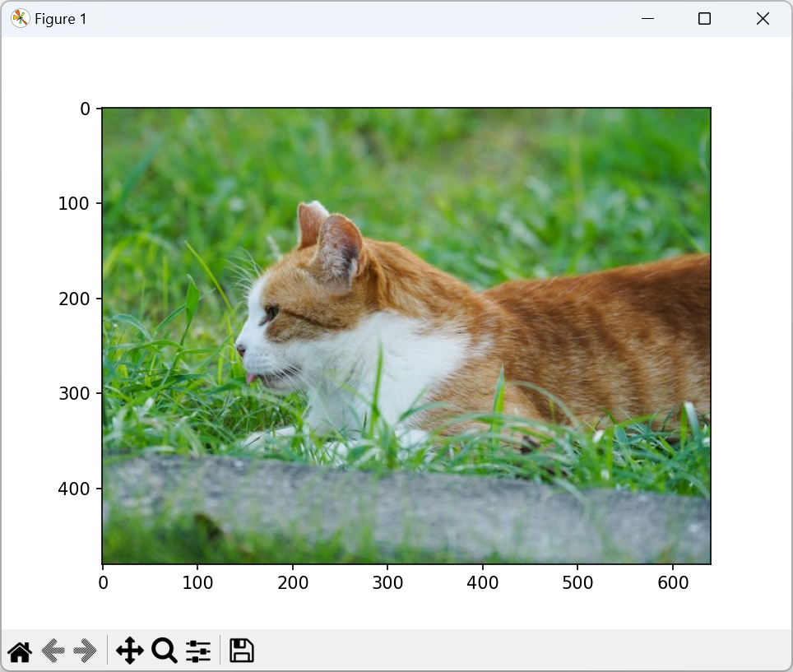Viewport: 793px width, 672px height.
Task: Click the cat's pink nose
Action: [240, 350]
